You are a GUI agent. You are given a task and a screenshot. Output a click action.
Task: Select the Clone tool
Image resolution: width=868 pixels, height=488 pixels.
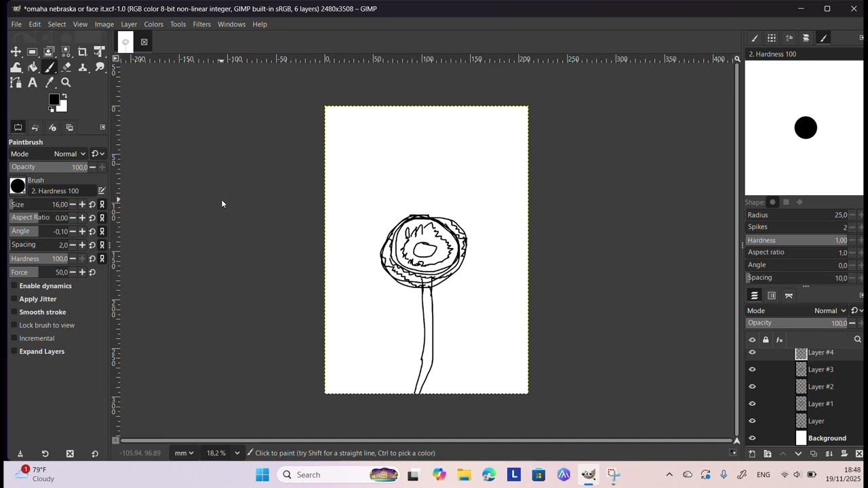click(83, 67)
